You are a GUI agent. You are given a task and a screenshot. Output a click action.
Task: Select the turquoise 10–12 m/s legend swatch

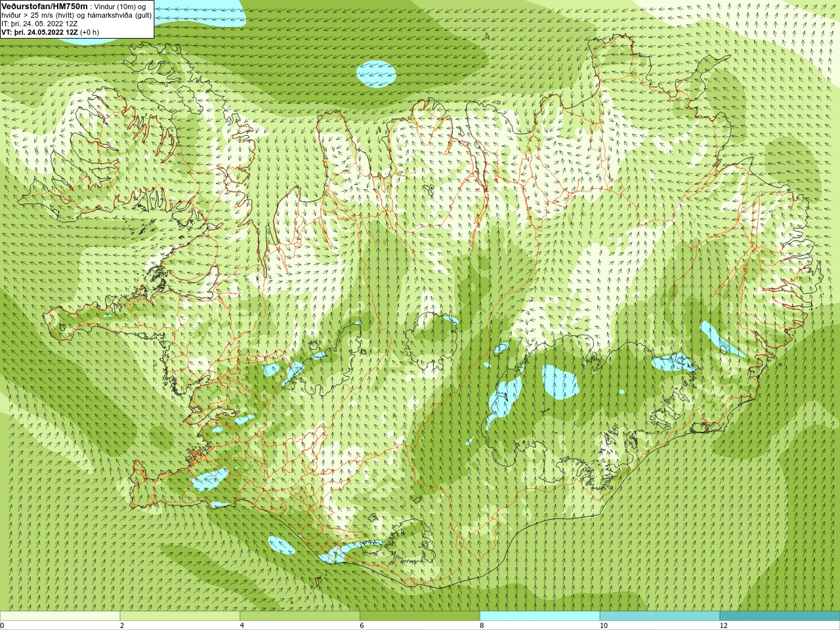[660, 616]
